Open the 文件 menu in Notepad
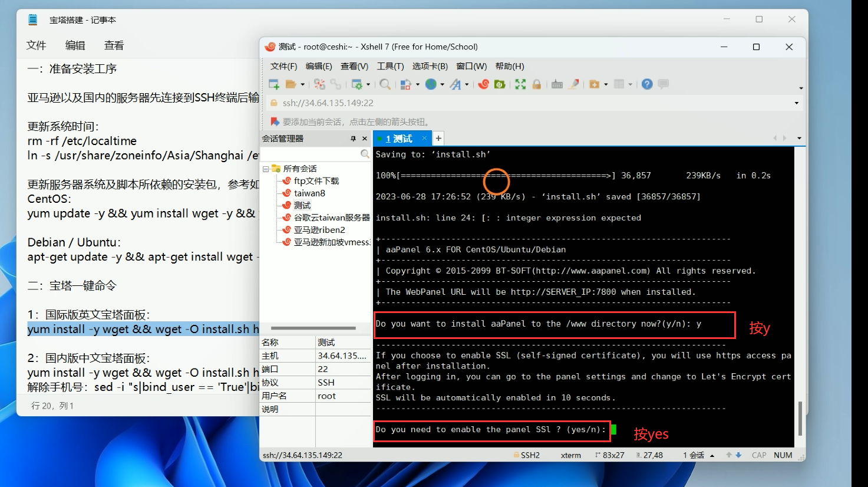Viewport: 868px width, 487px height. (37, 45)
